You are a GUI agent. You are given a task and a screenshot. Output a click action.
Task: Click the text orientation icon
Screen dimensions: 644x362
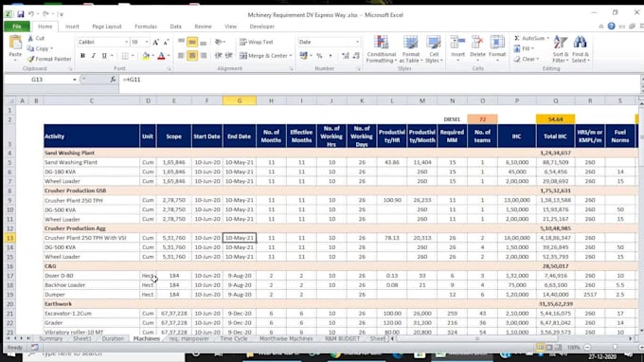[x=219, y=42]
